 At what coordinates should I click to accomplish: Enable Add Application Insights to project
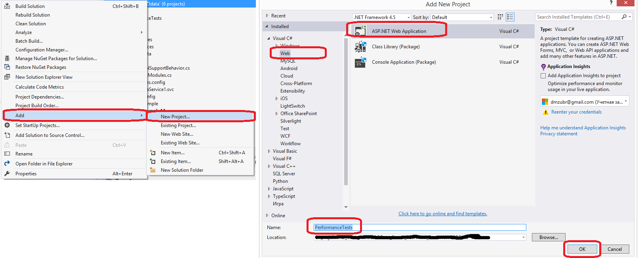[543, 76]
